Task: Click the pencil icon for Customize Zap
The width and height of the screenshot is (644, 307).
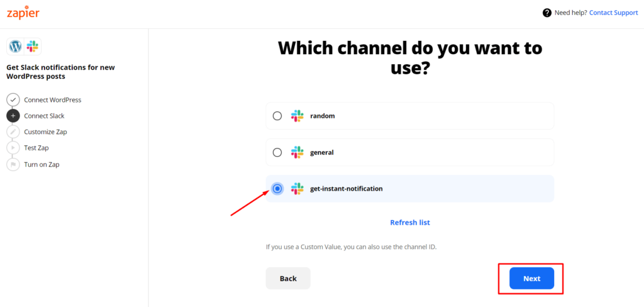Action: pyautogui.click(x=13, y=132)
